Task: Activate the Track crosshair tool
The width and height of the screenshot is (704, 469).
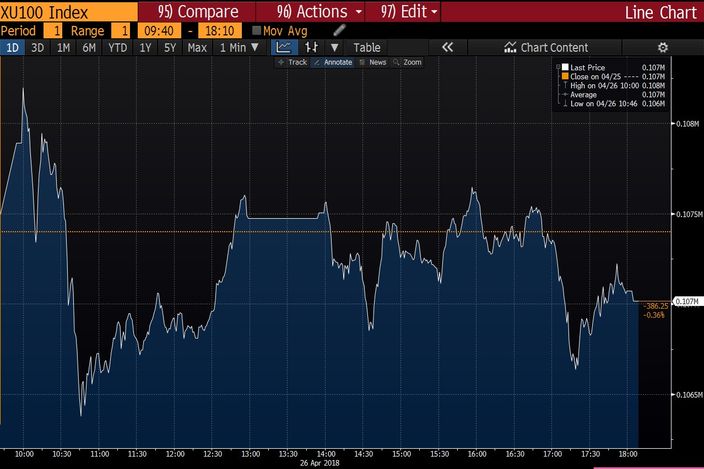Action: click(x=293, y=62)
